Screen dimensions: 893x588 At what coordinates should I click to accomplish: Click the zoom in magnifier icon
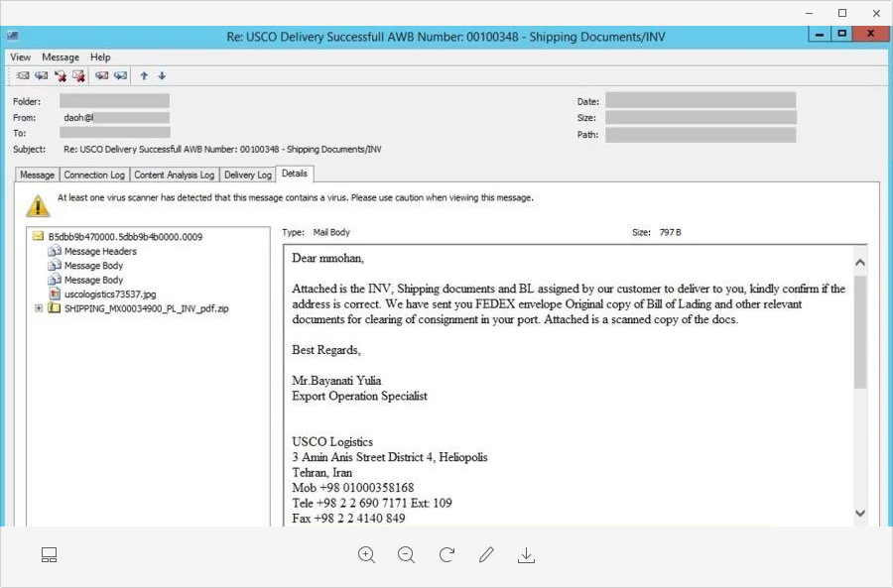(366, 555)
